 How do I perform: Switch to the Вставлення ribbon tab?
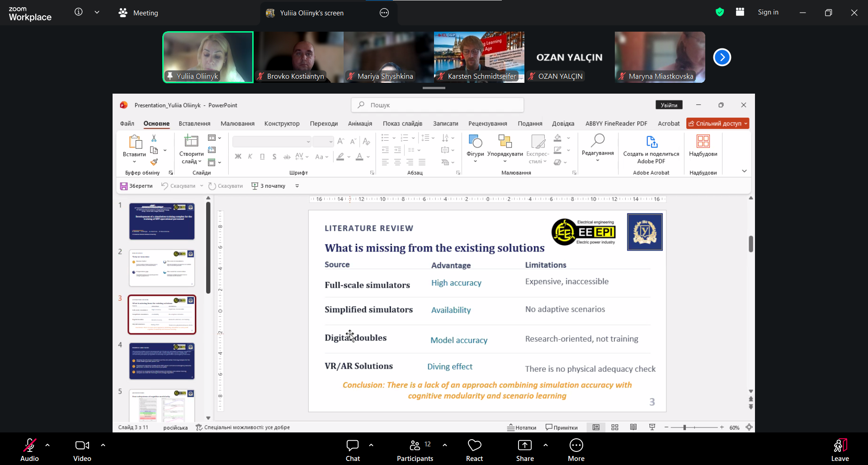point(194,123)
